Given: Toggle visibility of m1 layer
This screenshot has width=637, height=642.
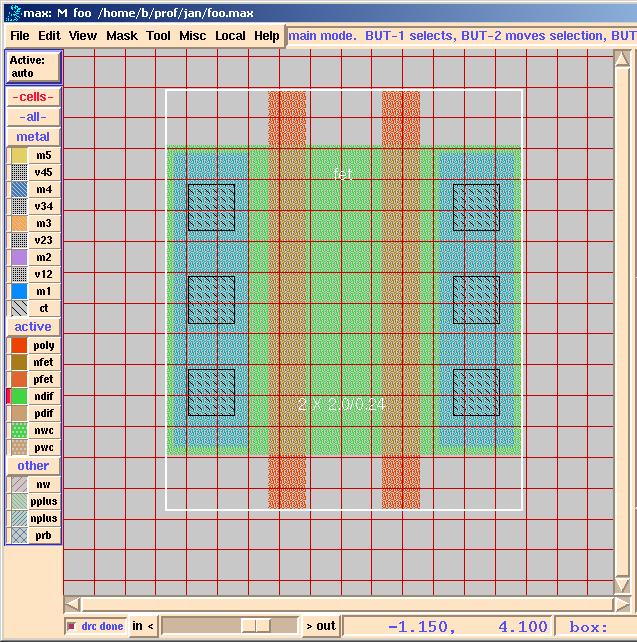Looking at the screenshot, I should (x=9, y=292).
